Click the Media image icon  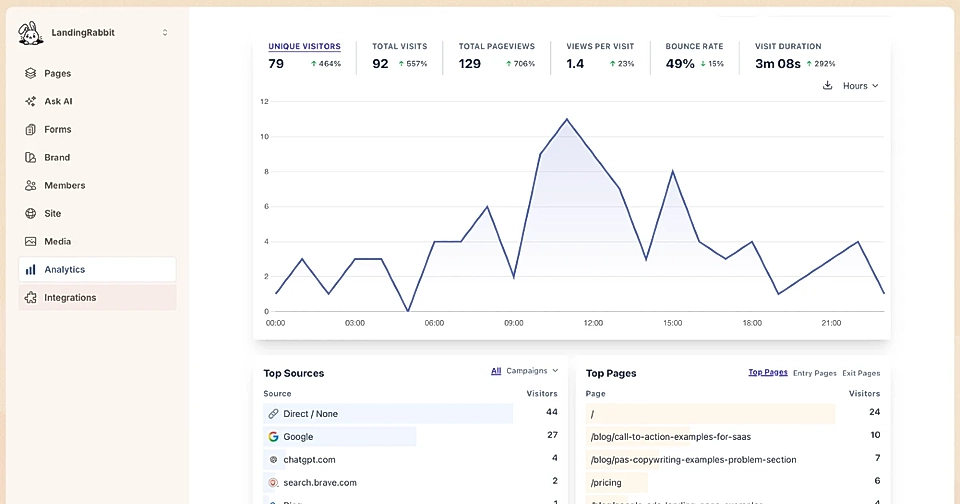point(31,241)
